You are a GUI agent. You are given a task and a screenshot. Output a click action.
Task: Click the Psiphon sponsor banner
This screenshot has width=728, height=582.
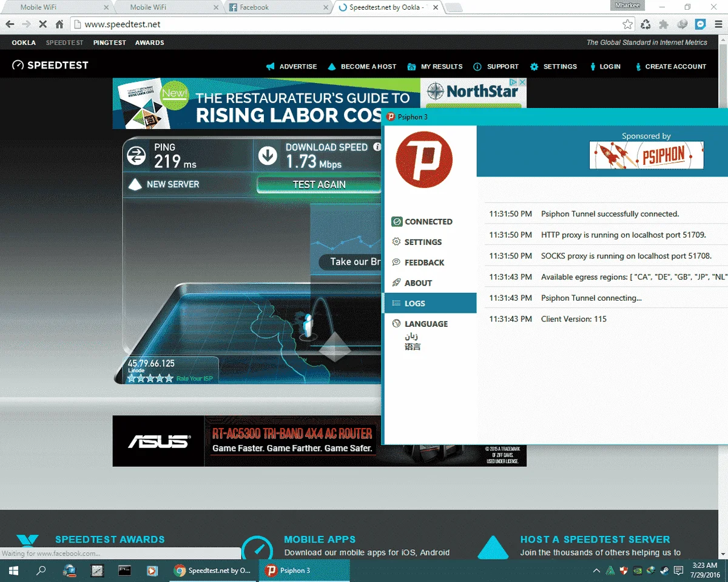coord(646,155)
